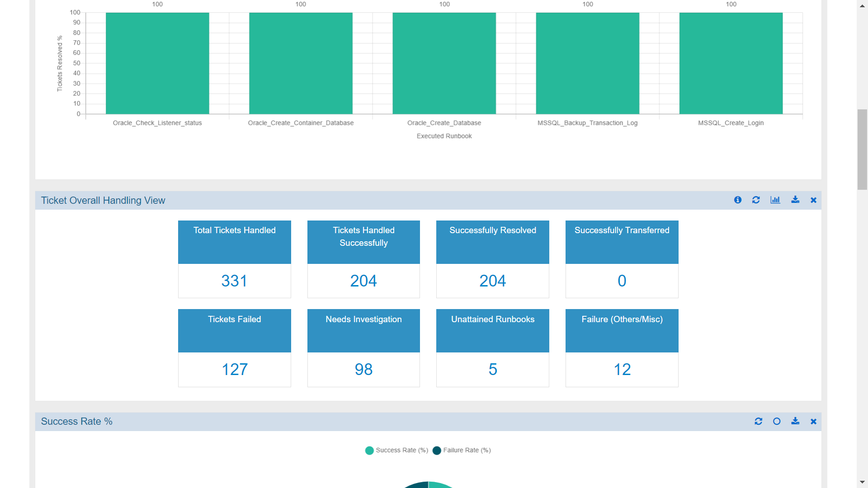This screenshot has height=488, width=868.
Task: Open bar chart view in Ticket Handling panel
Action: pyautogui.click(x=775, y=200)
